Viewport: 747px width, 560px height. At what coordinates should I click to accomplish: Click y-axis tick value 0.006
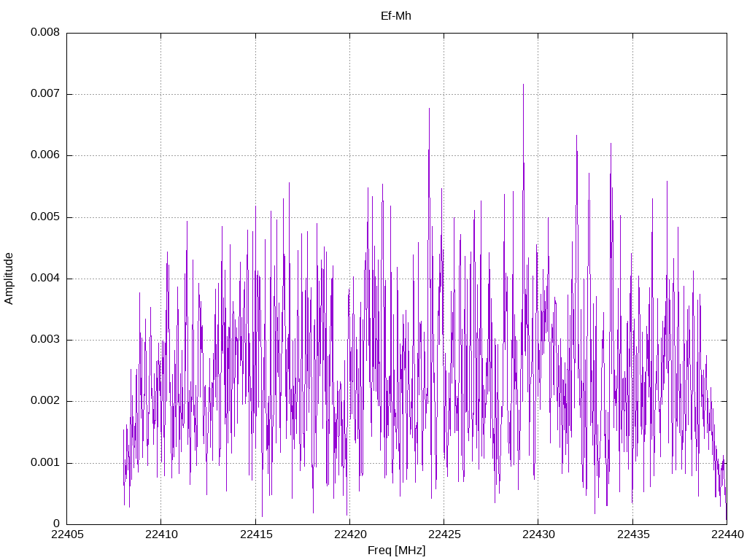[45, 155]
